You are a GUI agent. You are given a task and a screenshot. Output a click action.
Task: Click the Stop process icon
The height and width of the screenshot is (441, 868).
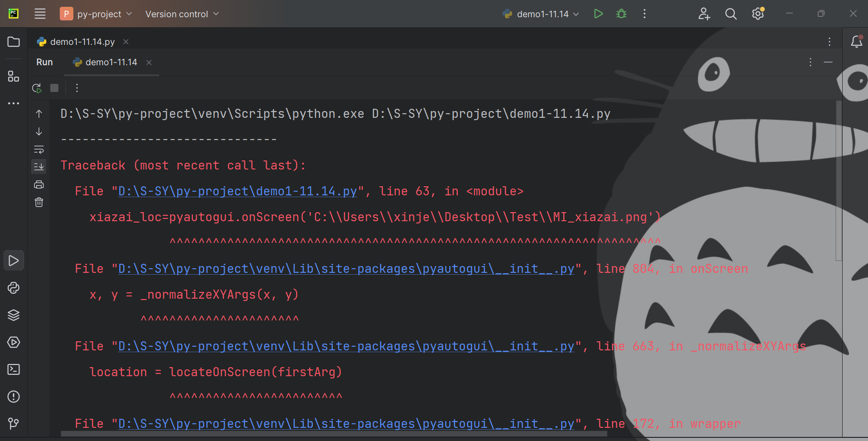54,88
